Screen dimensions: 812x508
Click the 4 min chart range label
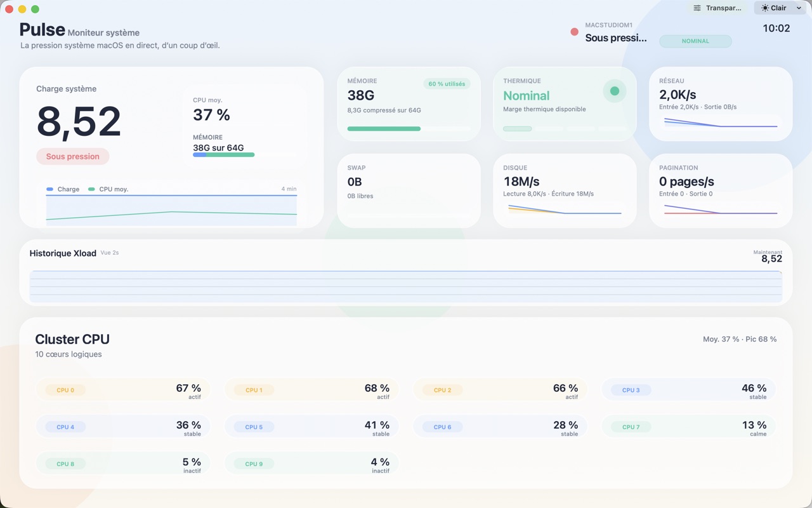point(289,189)
